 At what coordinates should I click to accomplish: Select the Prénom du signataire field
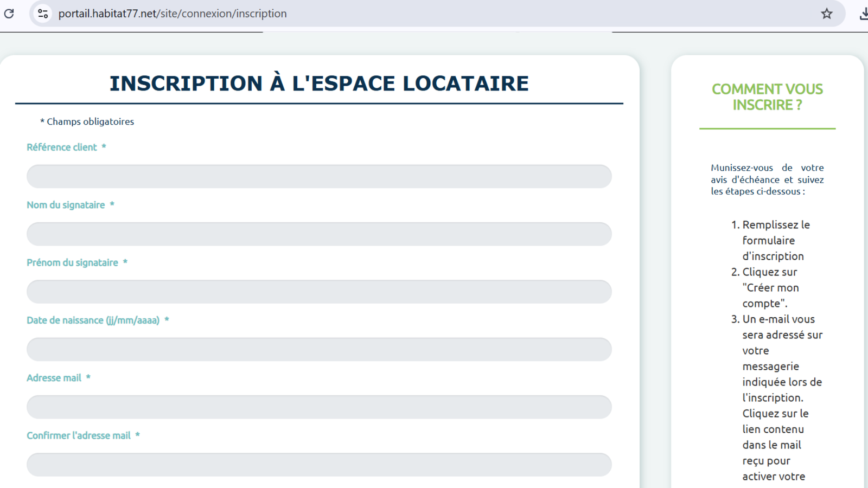pyautogui.click(x=319, y=292)
